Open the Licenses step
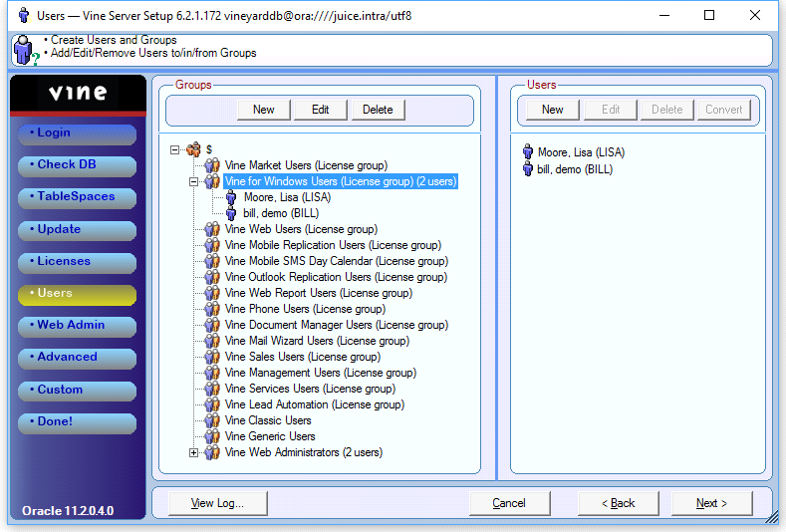786x532 pixels. pyautogui.click(x=77, y=262)
